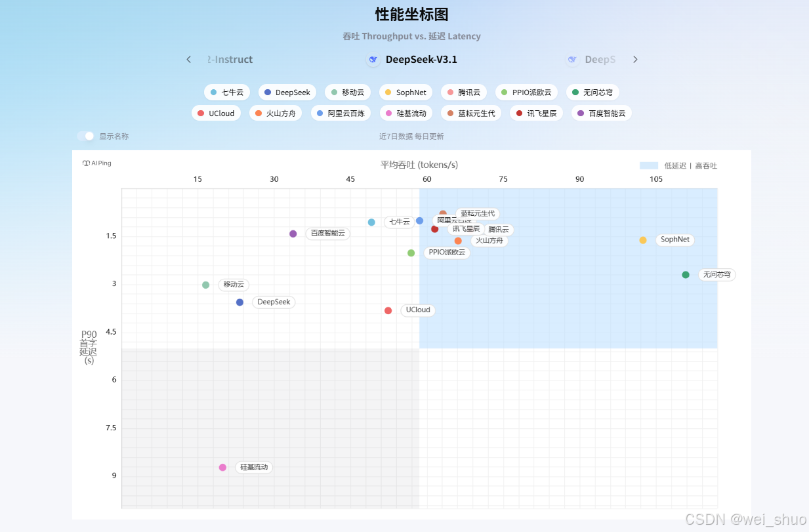Click the 七牛云 label in chart
Viewport: 809px width, 532px height.
point(400,222)
